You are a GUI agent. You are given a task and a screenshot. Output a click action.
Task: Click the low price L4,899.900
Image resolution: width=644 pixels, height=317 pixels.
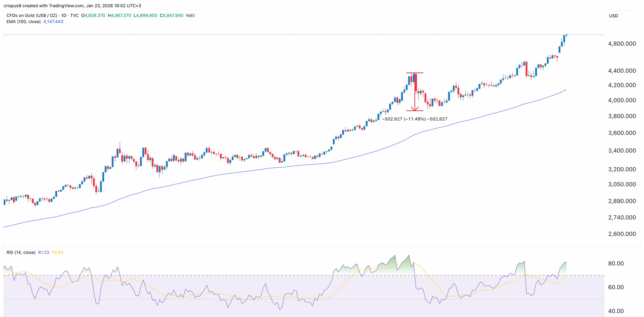click(145, 15)
